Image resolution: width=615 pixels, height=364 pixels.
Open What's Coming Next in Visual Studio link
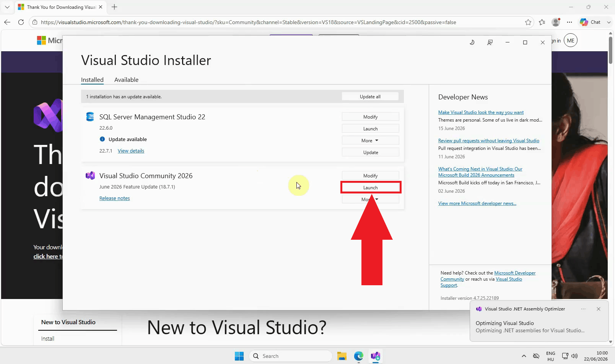(x=480, y=172)
